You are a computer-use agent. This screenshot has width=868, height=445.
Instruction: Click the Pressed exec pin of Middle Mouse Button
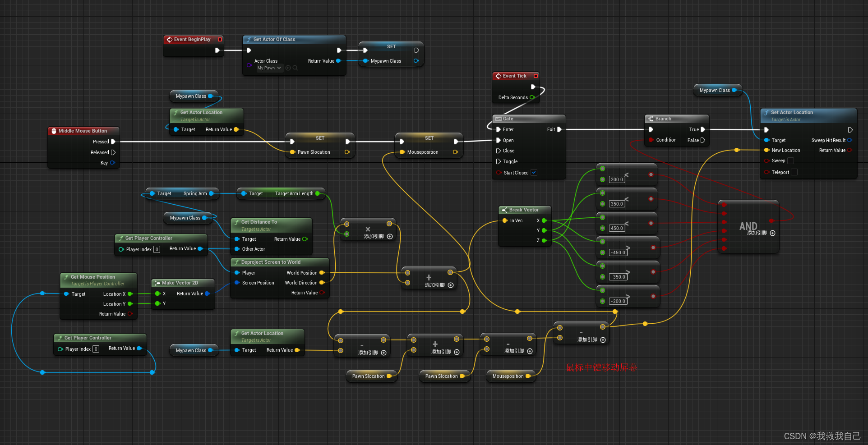pos(113,142)
